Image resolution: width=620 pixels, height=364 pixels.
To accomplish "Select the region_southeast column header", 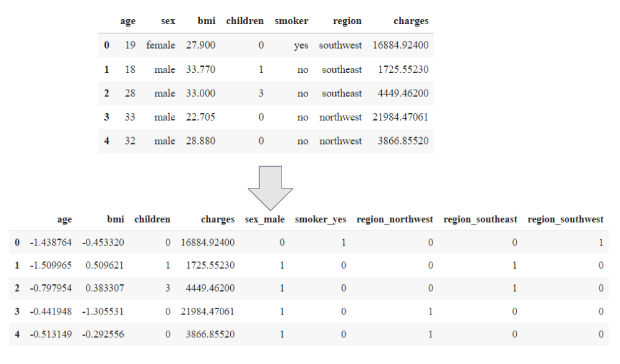I will point(480,219).
